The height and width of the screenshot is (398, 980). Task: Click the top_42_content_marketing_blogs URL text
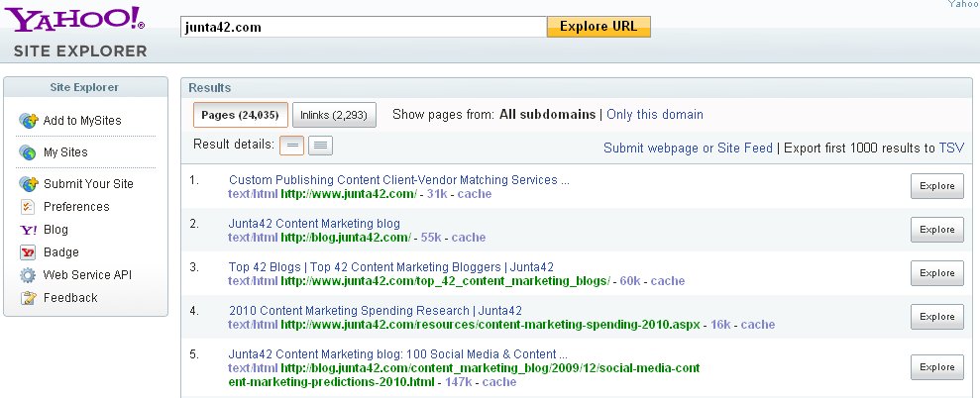click(446, 281)
